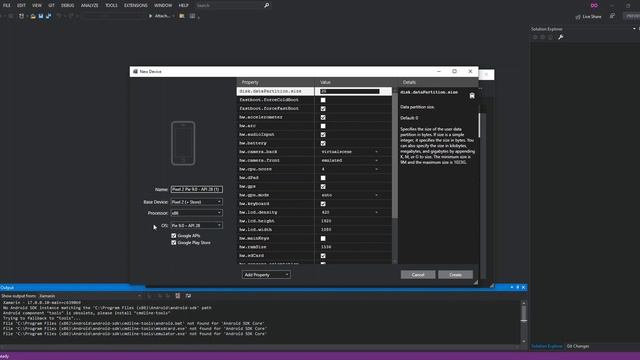
Task: Toggle the hw.sdCard checkbox
Action: (323, 256)
